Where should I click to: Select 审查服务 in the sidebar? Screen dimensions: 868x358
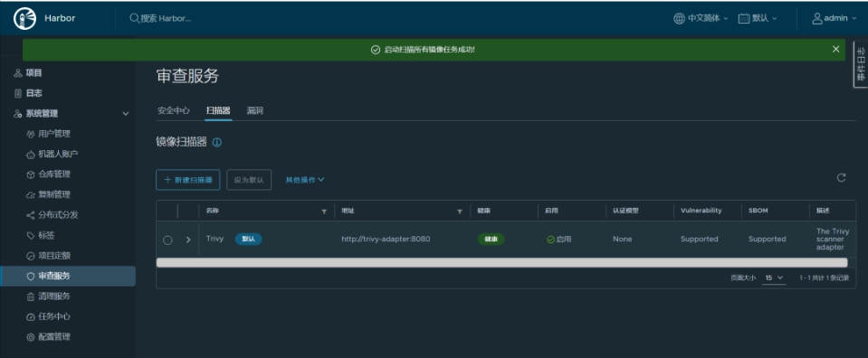68,276
